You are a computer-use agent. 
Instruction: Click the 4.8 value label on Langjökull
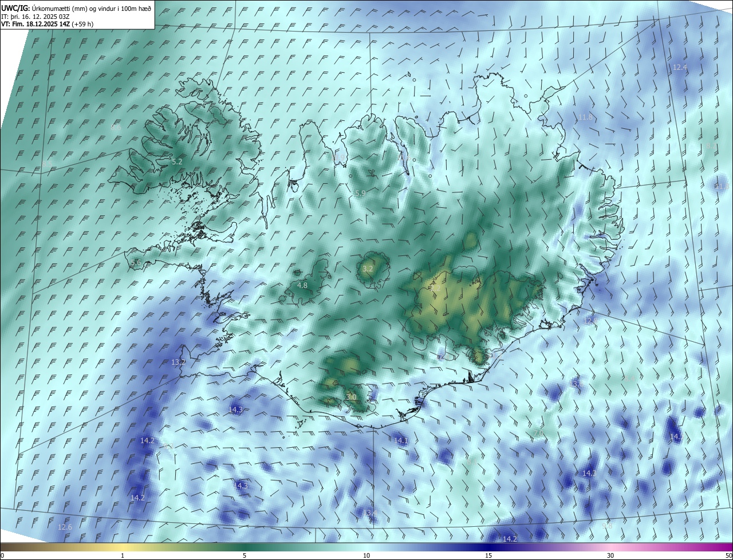[x=302, y=285]
